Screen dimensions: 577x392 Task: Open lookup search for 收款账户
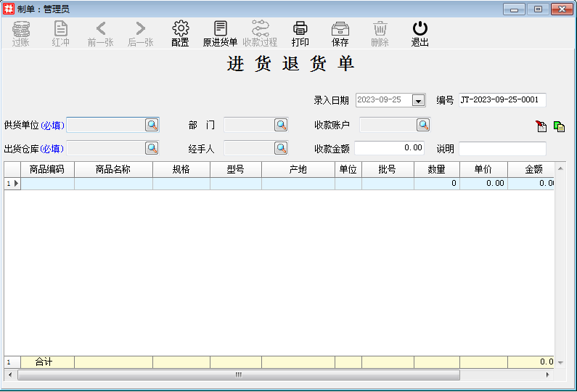click(x=423, y=125)
